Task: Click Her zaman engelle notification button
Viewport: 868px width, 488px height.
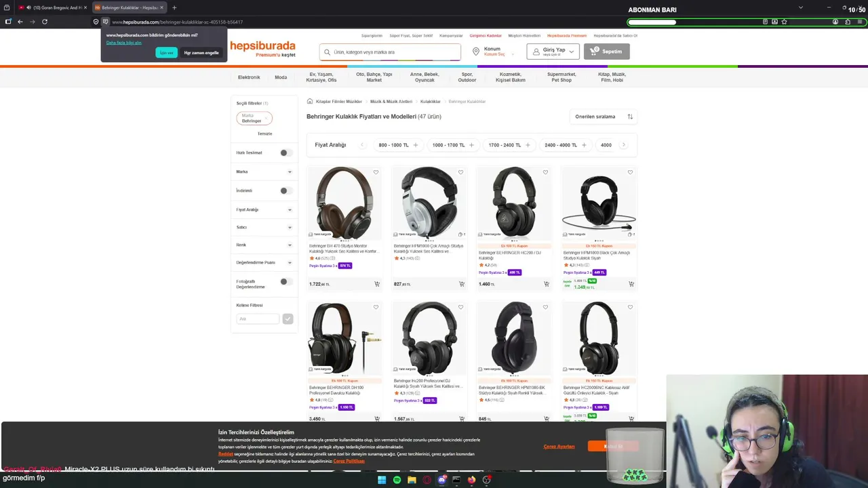Action: coord(201,52)
